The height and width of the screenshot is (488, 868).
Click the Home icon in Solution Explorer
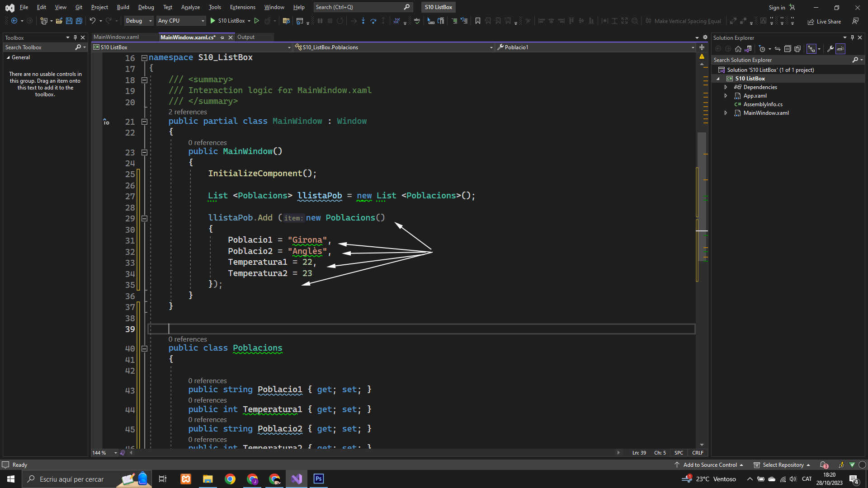(738, 49)
